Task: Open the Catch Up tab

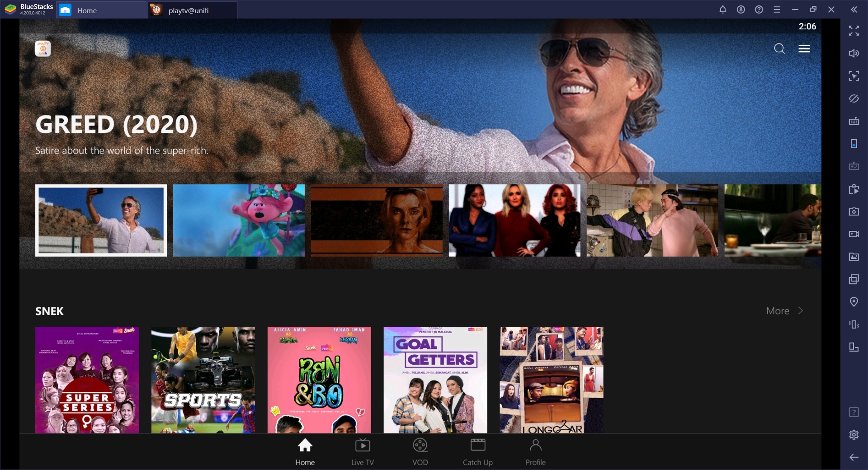Action: [478, 451]
